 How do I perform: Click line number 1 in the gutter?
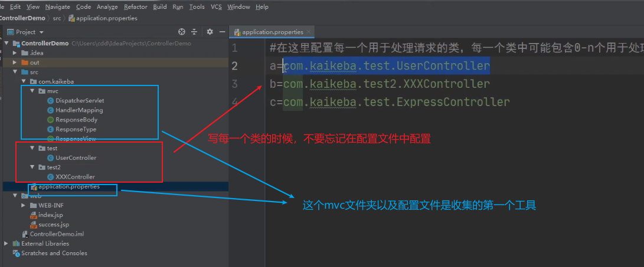pyautogui.click(x=234, y=48)
